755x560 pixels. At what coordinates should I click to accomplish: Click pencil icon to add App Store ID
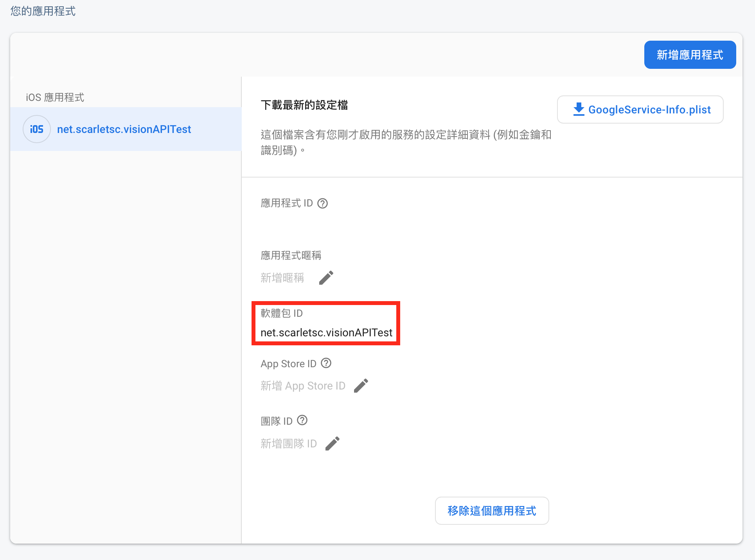coord(361,386)
